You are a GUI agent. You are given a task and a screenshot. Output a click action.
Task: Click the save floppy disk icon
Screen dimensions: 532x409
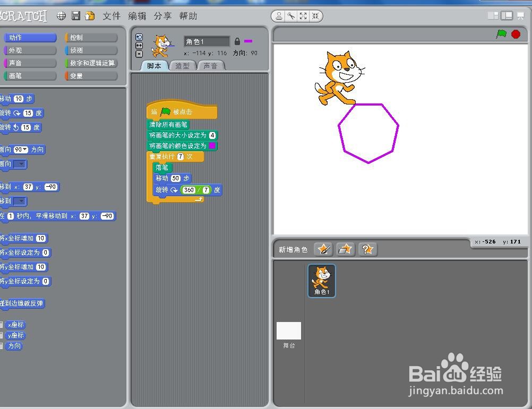pos(76,16)
